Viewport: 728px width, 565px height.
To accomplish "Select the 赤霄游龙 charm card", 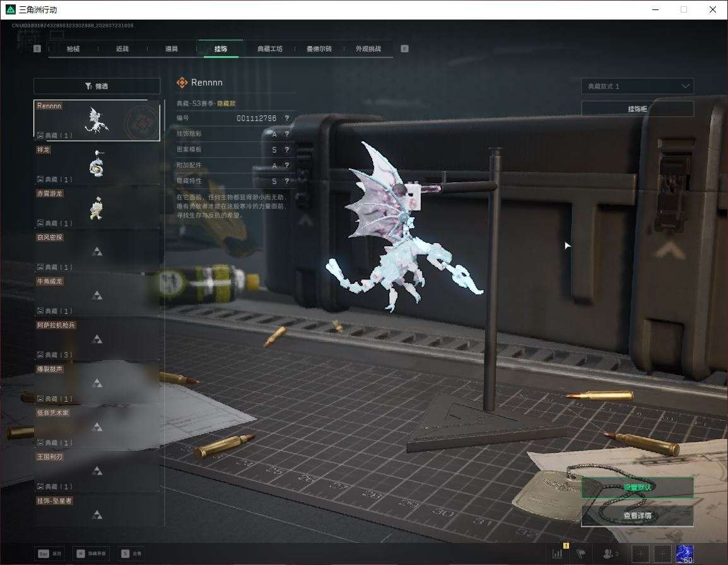I will point(97,207).
